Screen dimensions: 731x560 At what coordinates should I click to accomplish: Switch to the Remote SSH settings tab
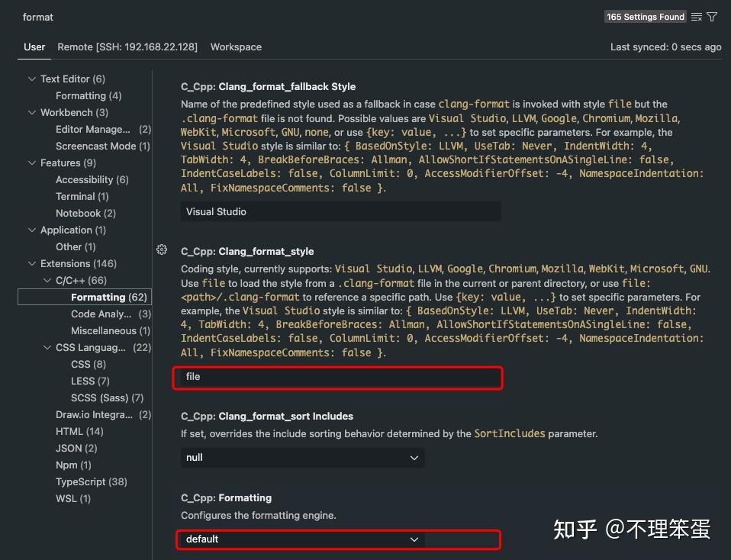(x=127, y=47)
